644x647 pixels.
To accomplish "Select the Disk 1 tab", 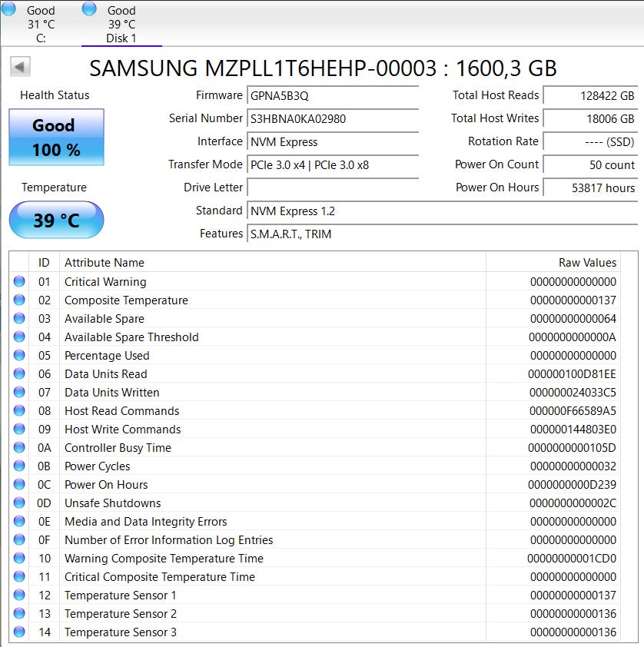I will pyautogui.click(x=121, y=25).
